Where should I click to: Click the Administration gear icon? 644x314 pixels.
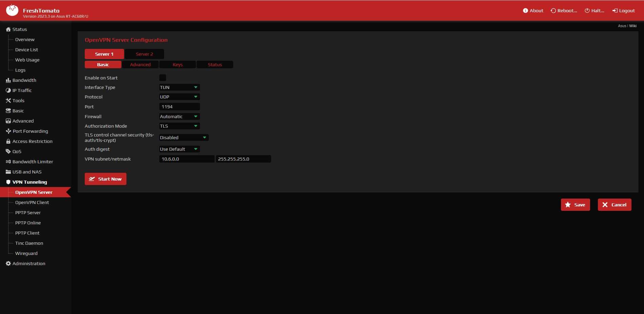coord(8,263)
